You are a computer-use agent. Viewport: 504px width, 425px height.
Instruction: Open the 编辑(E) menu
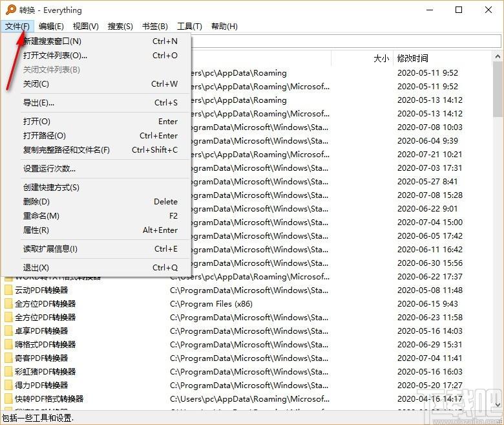(51, 27)
